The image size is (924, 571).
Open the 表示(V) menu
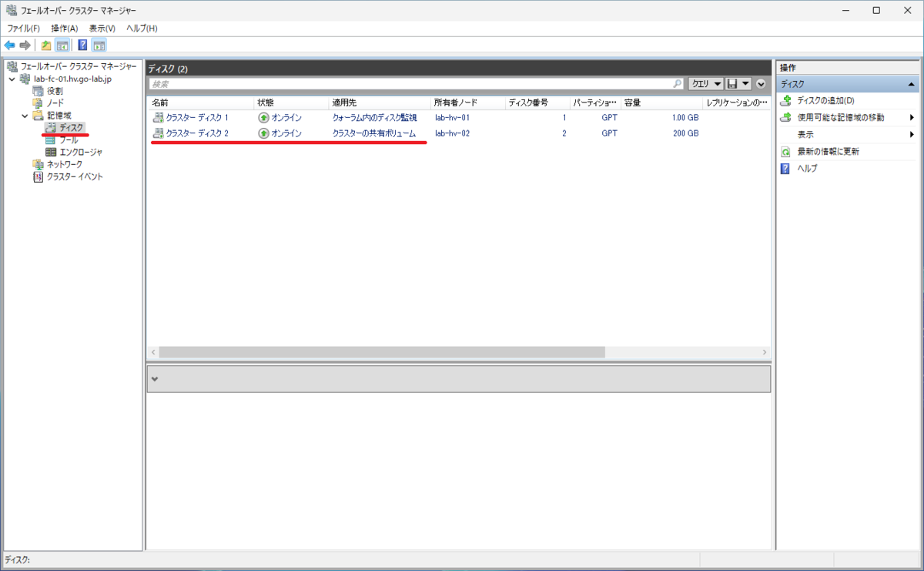(102, 29)
